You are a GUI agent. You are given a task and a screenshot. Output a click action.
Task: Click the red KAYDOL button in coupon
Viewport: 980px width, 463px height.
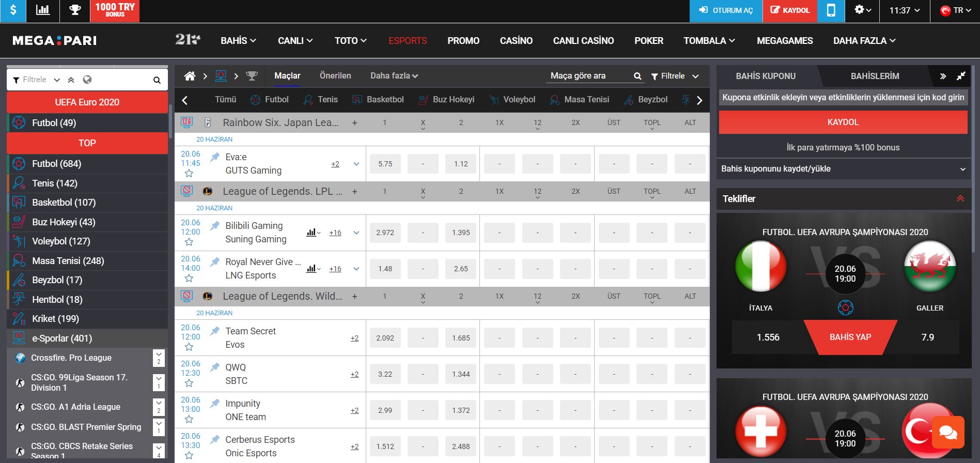pyautogui.click(x=843, y=122)
